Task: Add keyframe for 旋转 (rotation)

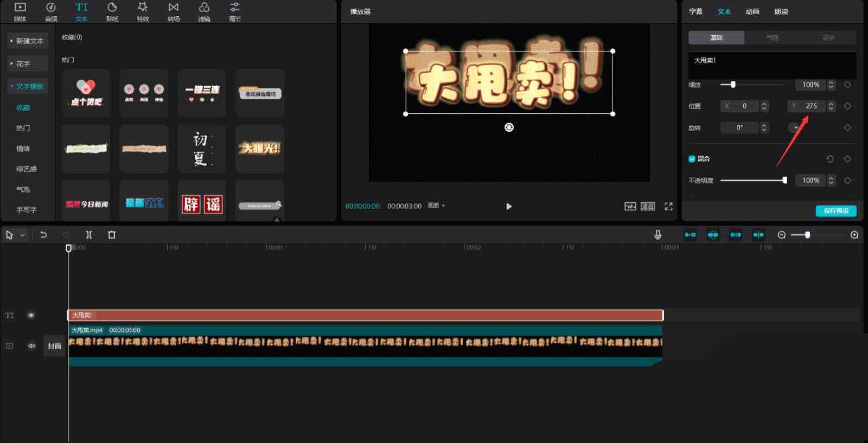Action: click(x=847, y=128)
